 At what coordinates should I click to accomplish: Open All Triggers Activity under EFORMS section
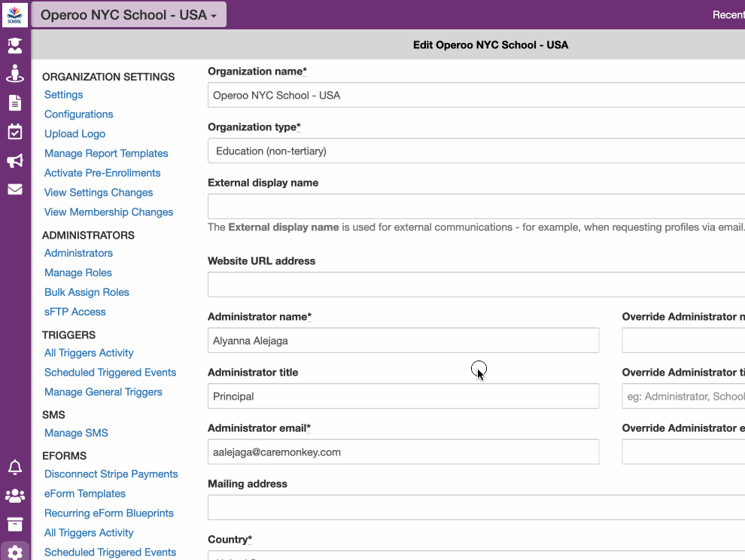pyautogui.click(x=89, y=532)
